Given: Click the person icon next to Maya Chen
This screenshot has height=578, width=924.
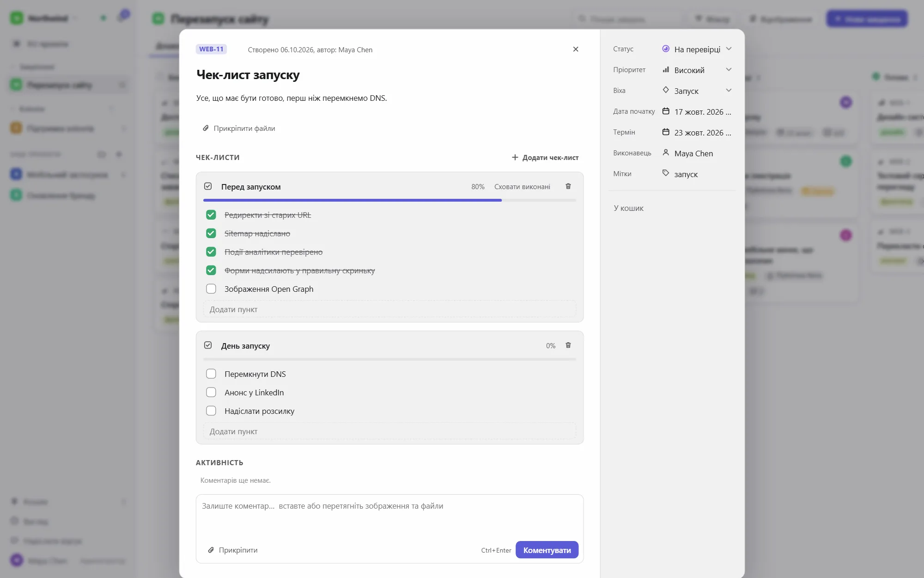Looking at the screenshot, I should point(666,152).
